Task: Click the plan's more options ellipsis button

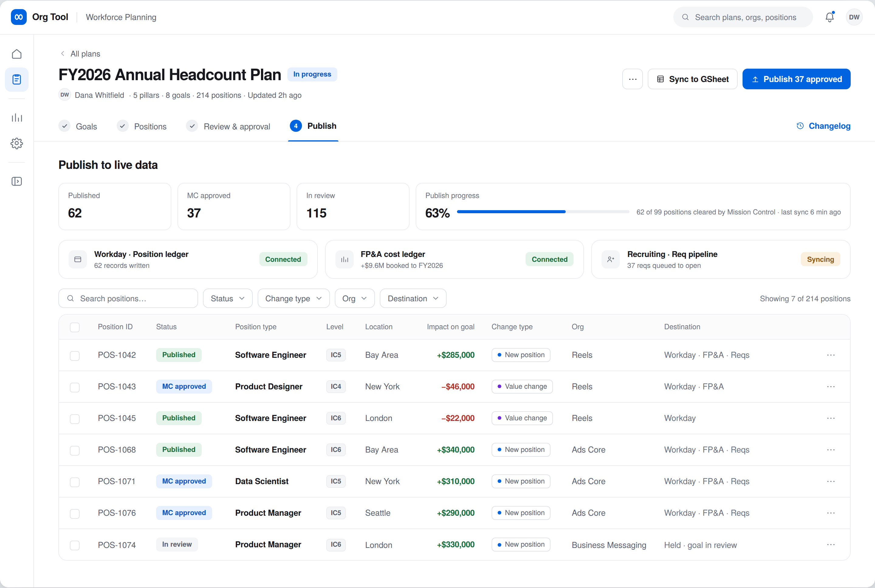Action: pyautogui.click(x=632, y=79)
